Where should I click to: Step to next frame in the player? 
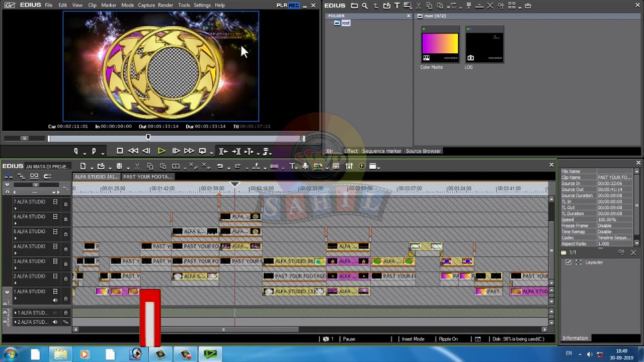[x=176, y=151]
